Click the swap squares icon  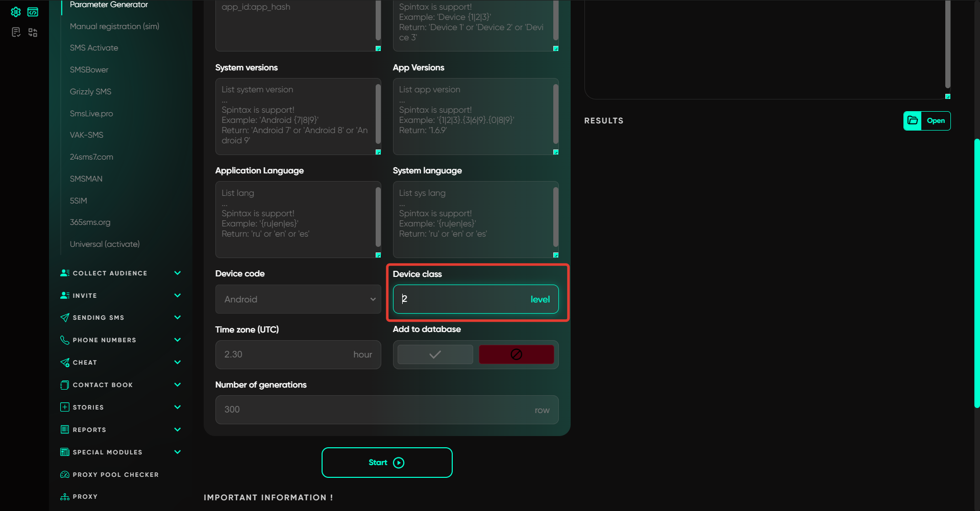pos(33,33)
